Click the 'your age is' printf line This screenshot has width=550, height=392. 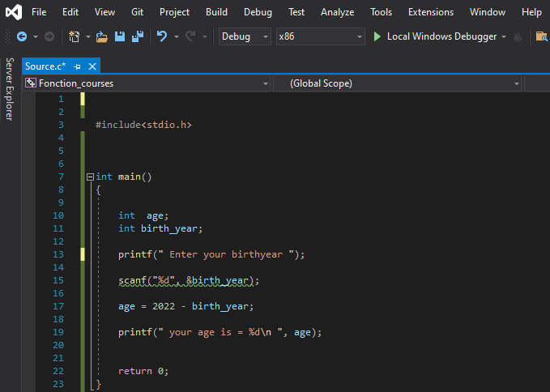pyautogui.click(x=220, y=332)
